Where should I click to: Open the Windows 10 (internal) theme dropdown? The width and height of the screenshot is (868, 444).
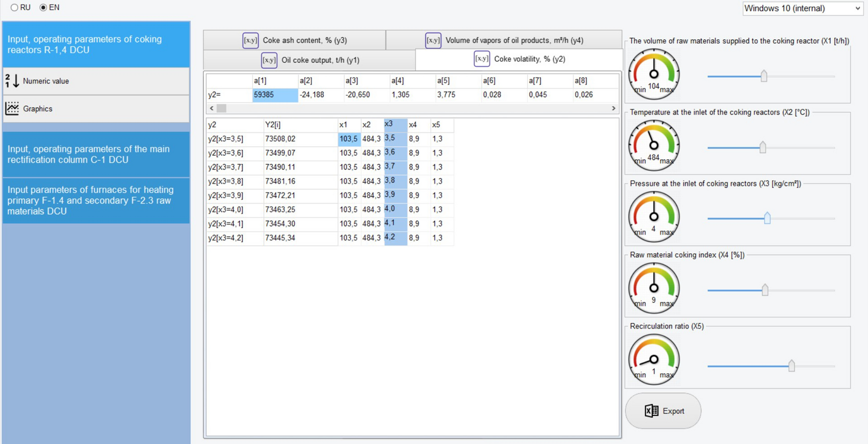(802, 8)
